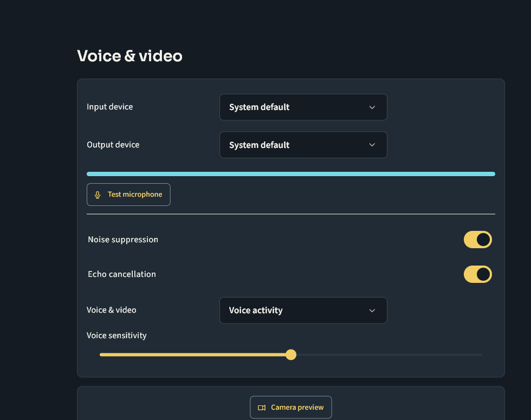
Task: Click the Test microphone button
Action: [128, 195]
